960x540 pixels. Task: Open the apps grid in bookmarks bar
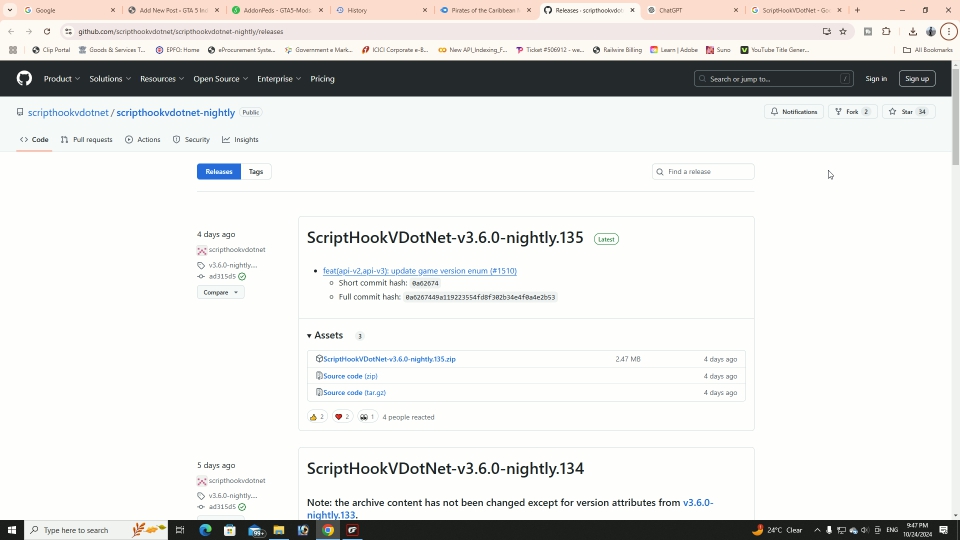[13, 50]
